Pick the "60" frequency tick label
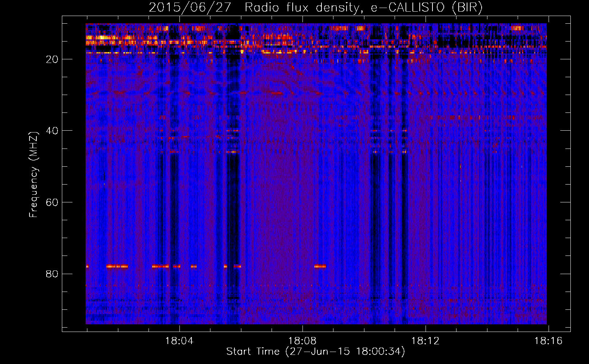589x364 pixels. point(52,202)
